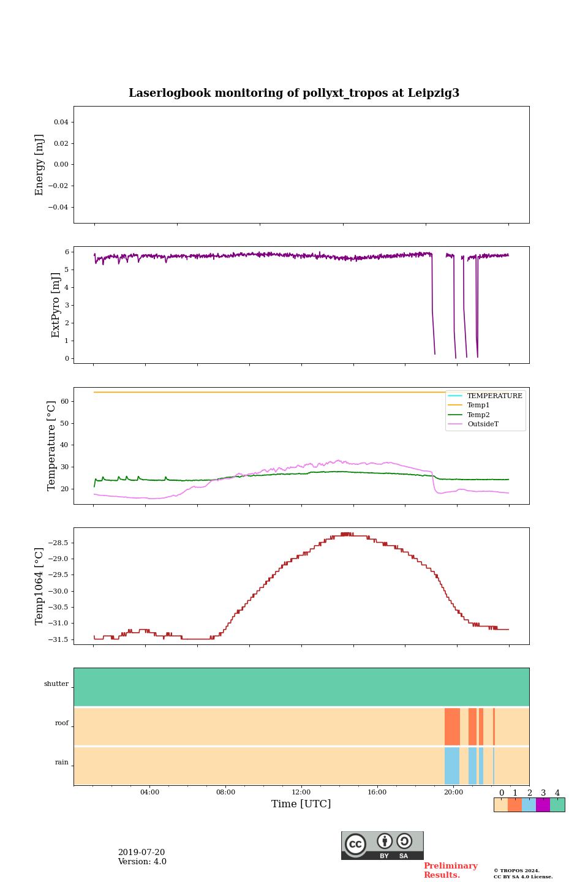The image size is (588, 882).
Task: Click the Preliminary Results red text
Action: [450, 870]
